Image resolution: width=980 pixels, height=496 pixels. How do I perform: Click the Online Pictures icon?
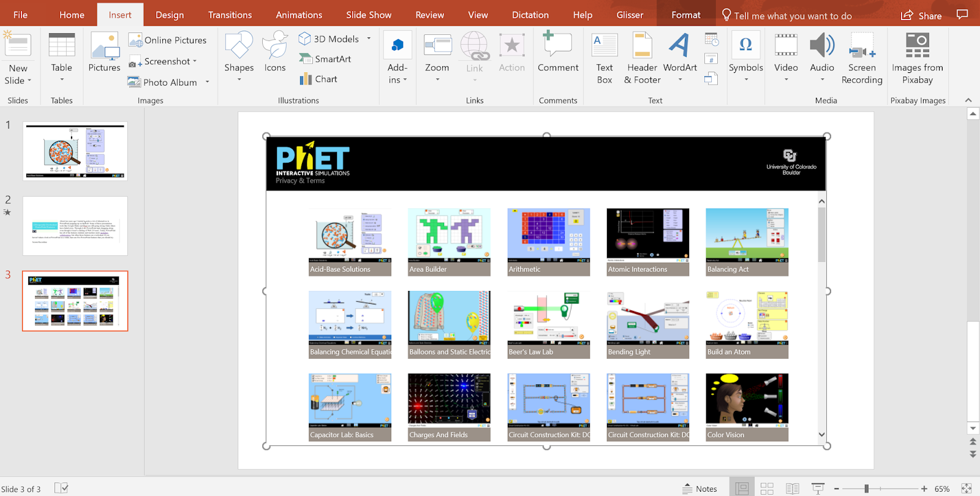135,40
